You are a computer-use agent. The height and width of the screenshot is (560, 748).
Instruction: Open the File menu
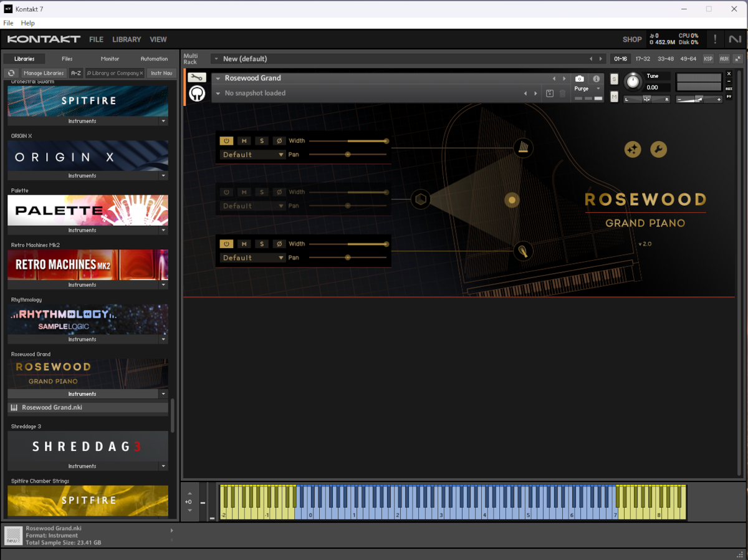point(8,23)
